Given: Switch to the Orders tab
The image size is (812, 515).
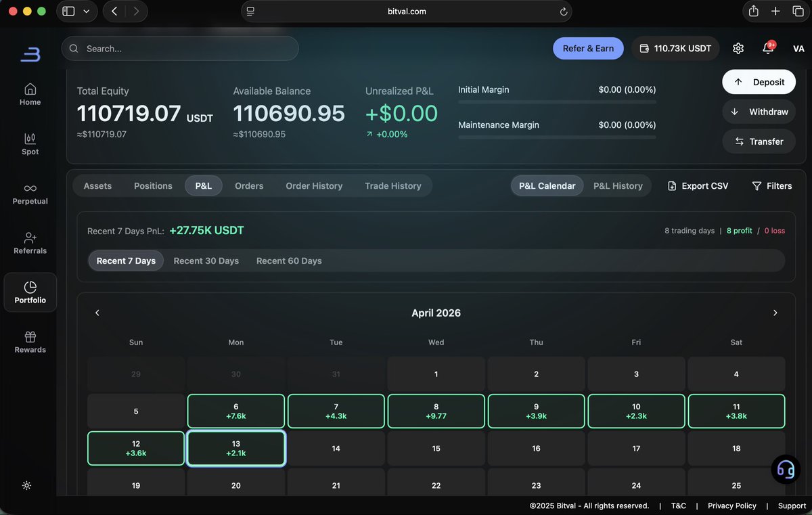Looking at the screenshot, I should click(x=249, y=185).
